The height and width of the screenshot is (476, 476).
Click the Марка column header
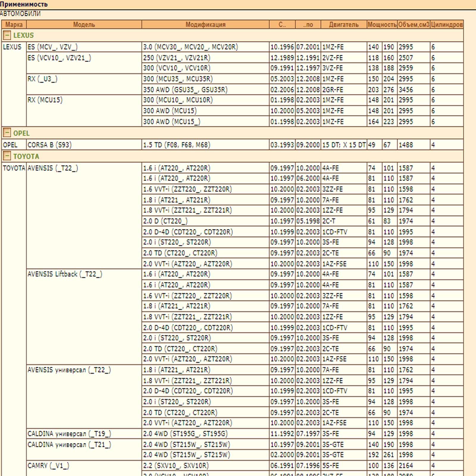click(x=14, y=25)
